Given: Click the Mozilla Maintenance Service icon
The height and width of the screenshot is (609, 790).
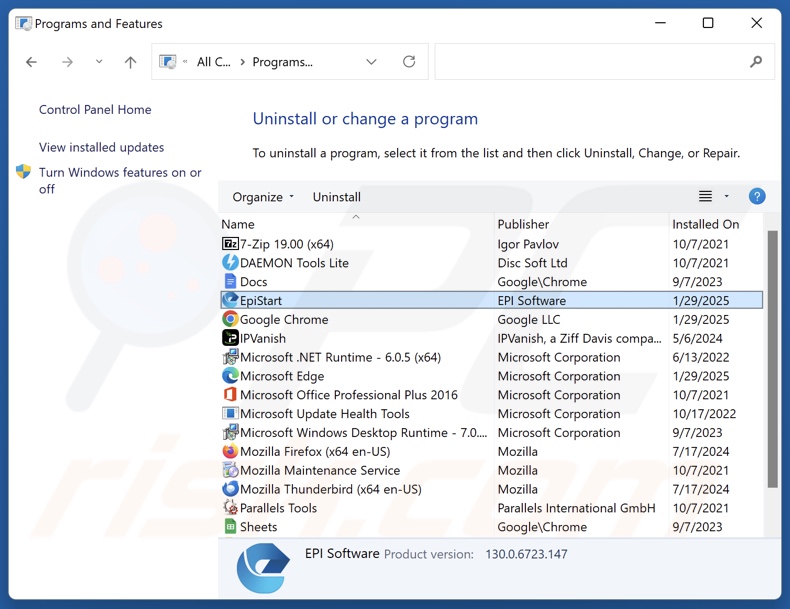Looking at the screenshot, I should point(230,470).
